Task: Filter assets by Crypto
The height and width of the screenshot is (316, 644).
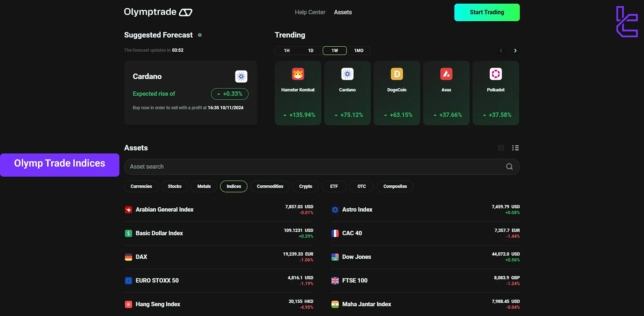Action: click(306, 186)
